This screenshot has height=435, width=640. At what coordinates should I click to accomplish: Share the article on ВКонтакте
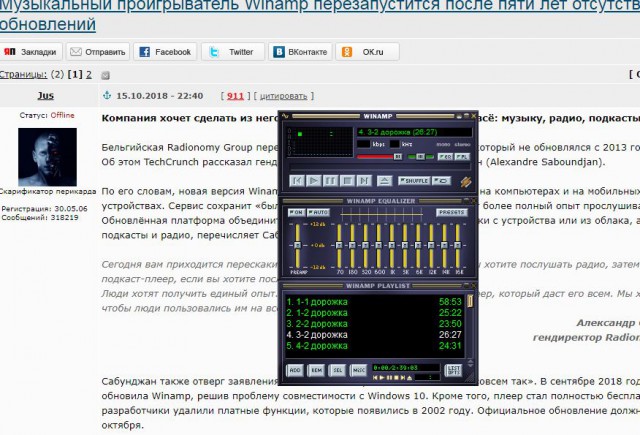pos(300,52)
